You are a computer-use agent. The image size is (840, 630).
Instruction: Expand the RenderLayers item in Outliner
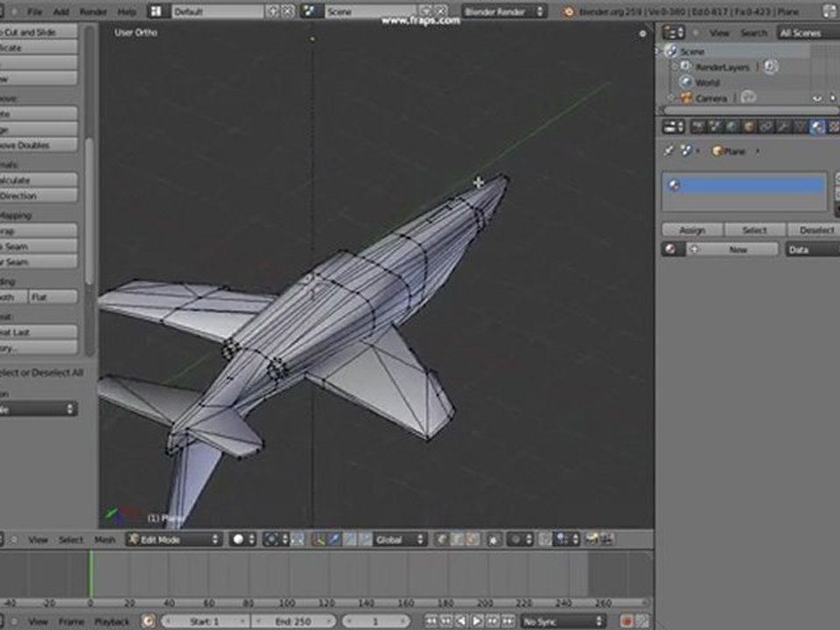coord(675,67)
